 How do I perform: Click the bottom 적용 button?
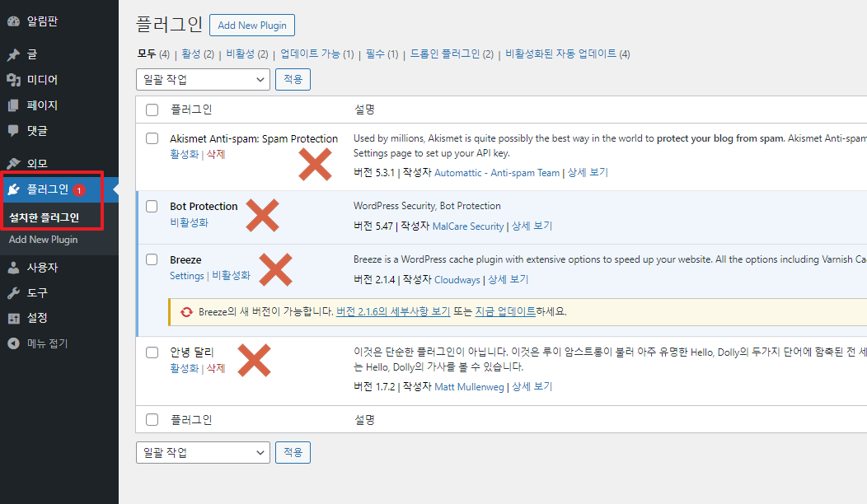[293, 453]
